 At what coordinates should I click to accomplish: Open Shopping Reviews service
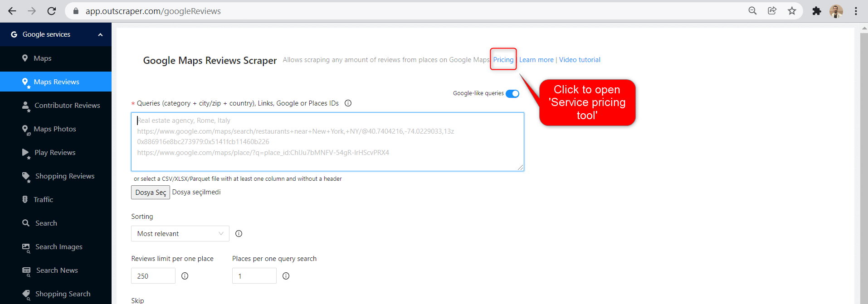pyautogui.click(x=56, y=176)
